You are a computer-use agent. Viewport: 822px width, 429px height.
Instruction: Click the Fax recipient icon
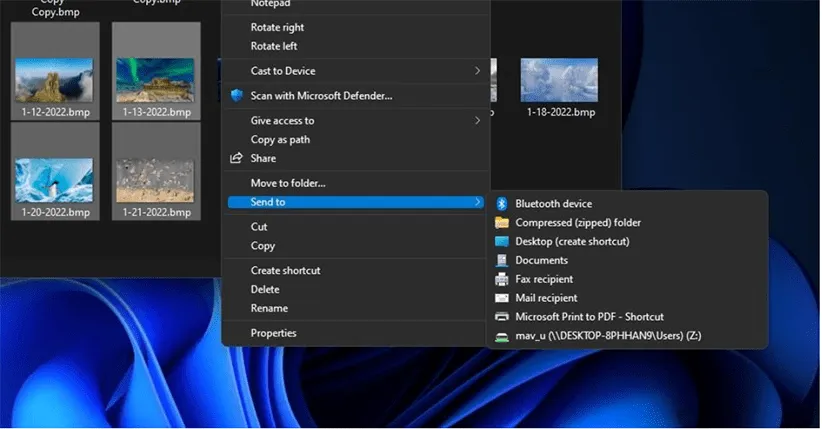point(502,280)
